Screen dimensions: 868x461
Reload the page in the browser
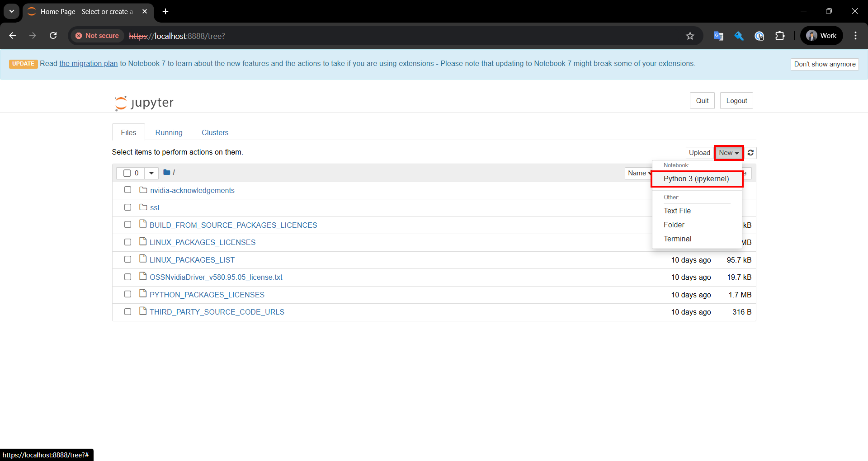click(53, 36)
